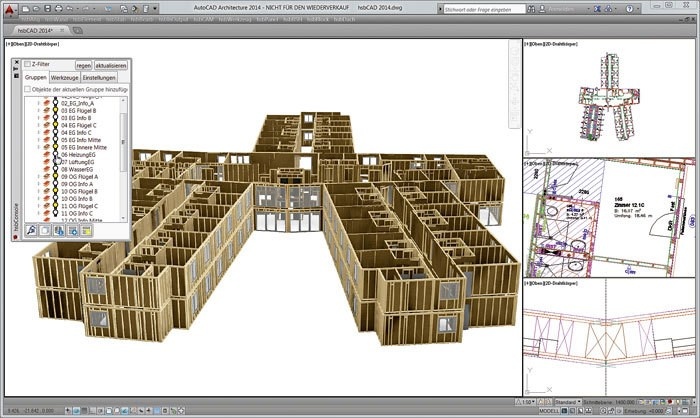Open the Einstellungen tab
Image resolution: width=700 pixels, height=418 pixels.
[100, 77]
